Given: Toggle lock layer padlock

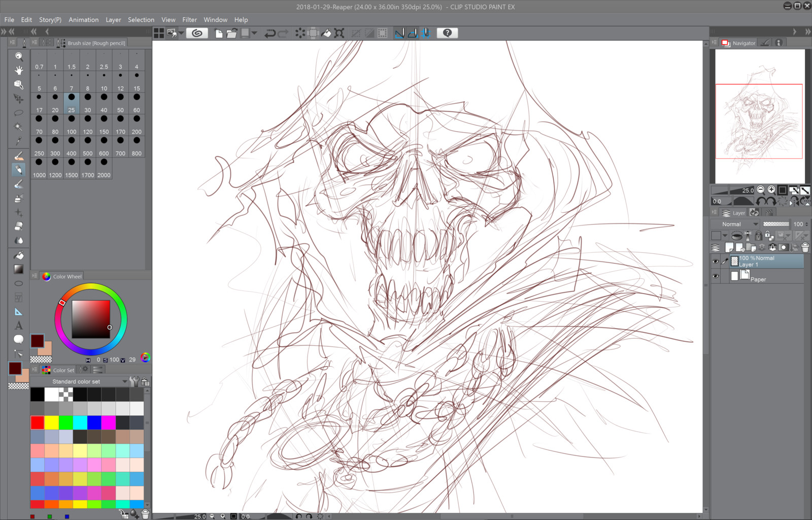Looking at the screenshot, I should point(758,236).
